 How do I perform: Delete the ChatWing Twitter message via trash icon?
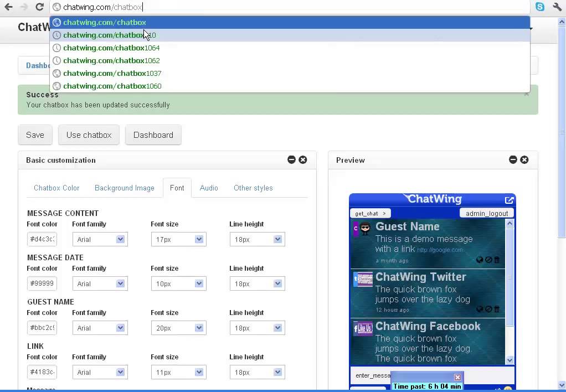click(497, 309)
